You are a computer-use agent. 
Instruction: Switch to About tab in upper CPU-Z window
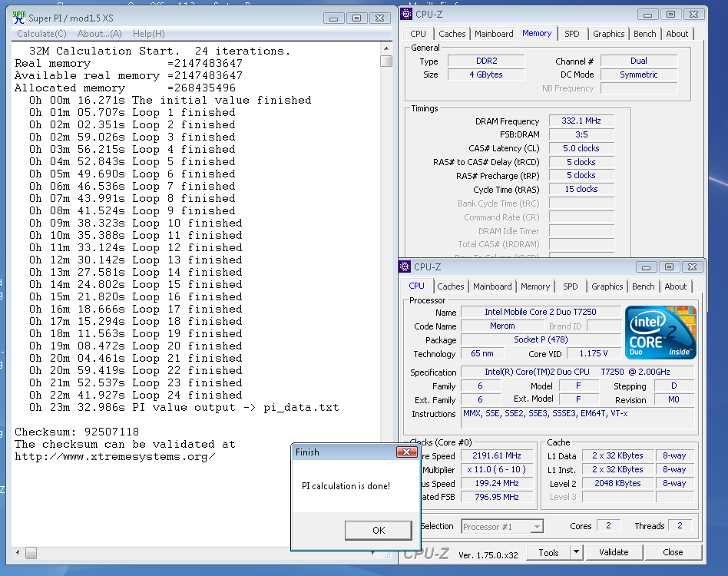click(677, 34)
